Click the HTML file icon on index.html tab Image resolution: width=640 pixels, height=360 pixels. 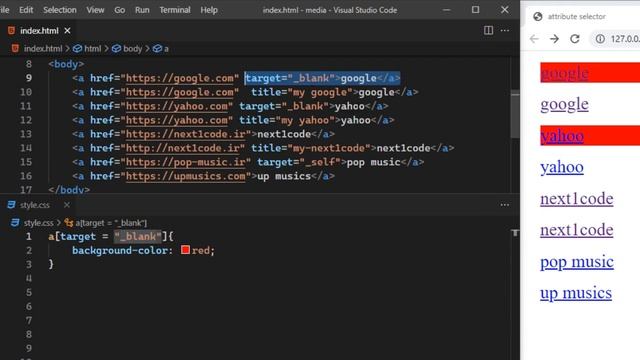11,31
